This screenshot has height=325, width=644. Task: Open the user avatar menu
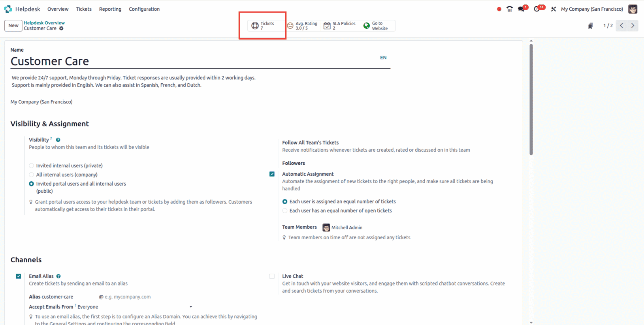click(x=633, y=9)
